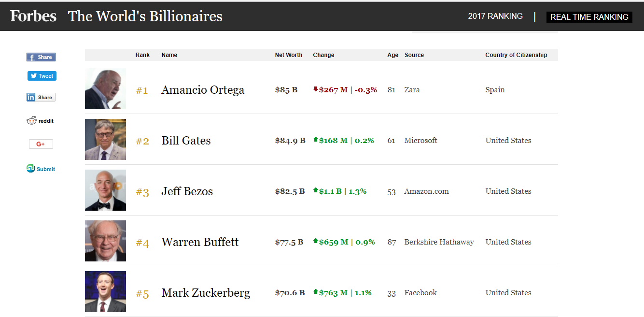The height and width of the screenshot is (317, 644).
Task: Sort by the Net Worth column header
Action: pos(289,55)
